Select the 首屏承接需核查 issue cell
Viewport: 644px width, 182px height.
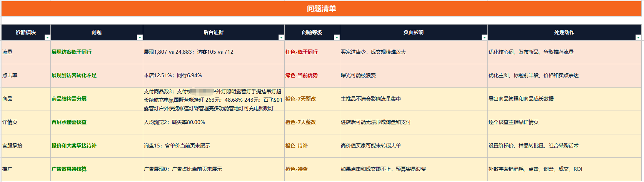pyautogui.click(x=97, y=122)
